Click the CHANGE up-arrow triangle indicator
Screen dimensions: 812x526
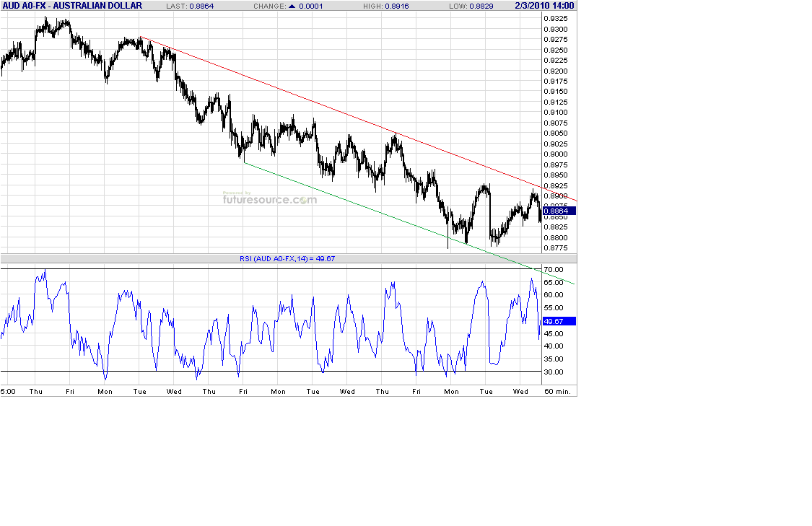click(x=292, y=6)
